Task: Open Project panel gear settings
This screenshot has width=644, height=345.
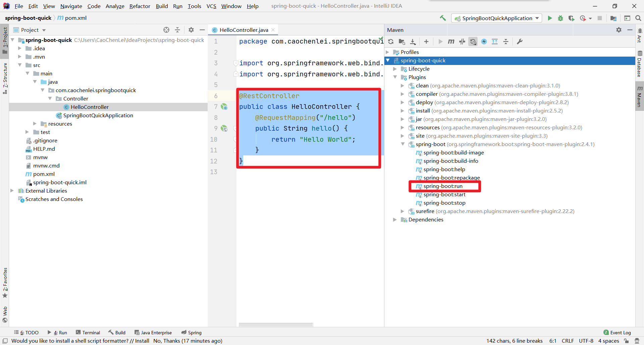Action: pyautogui.click(x=191, y=30)
